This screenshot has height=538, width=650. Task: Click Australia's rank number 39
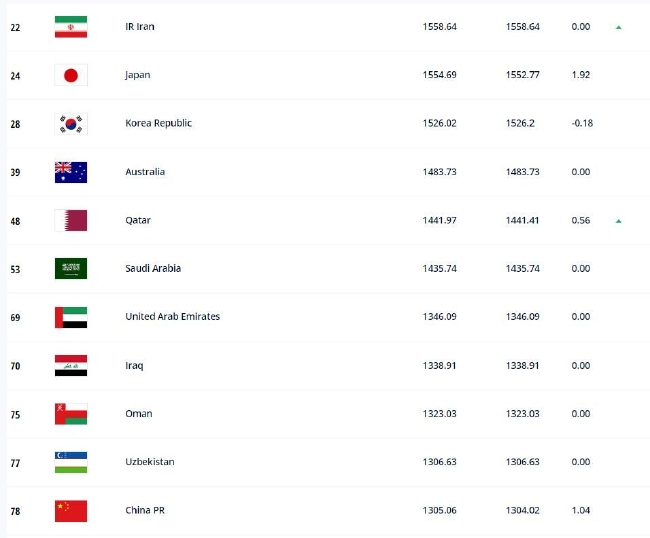pos(15,172)
